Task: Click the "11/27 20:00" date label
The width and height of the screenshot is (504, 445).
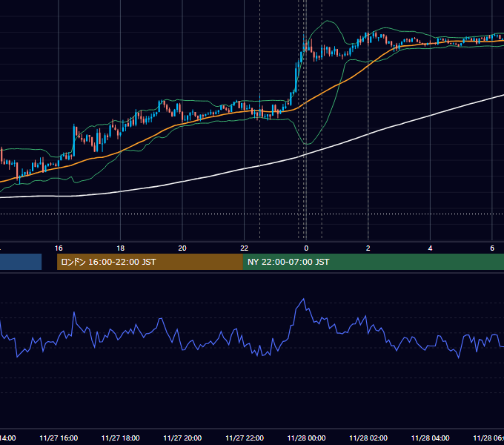Action: tap(182, 438)
